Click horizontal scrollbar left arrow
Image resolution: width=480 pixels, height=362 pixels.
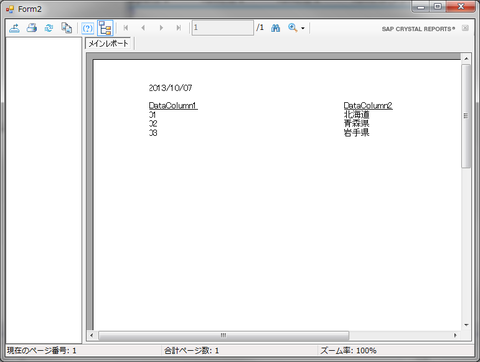tap(92, 335)
